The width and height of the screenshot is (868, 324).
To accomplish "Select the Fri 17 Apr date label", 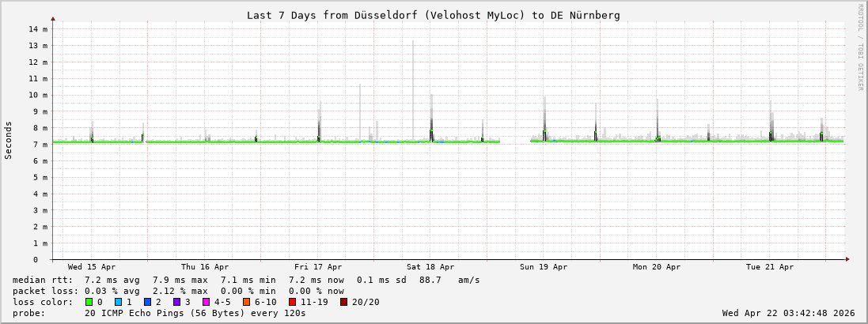I will click(x=318, y=267).
